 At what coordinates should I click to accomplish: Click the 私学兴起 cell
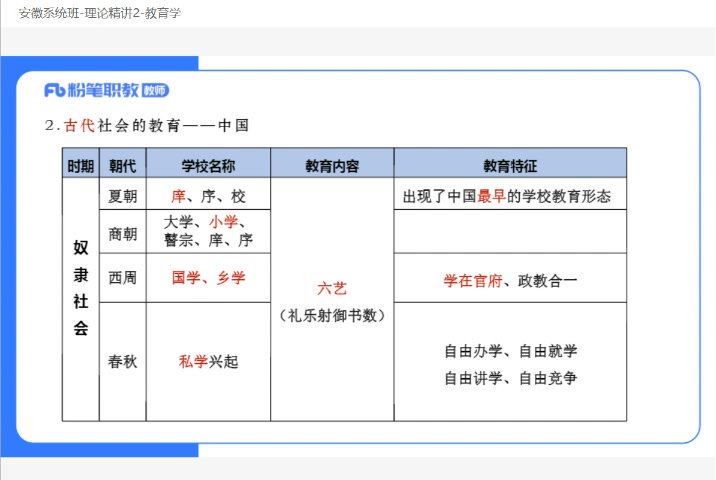tap(208, 361)
